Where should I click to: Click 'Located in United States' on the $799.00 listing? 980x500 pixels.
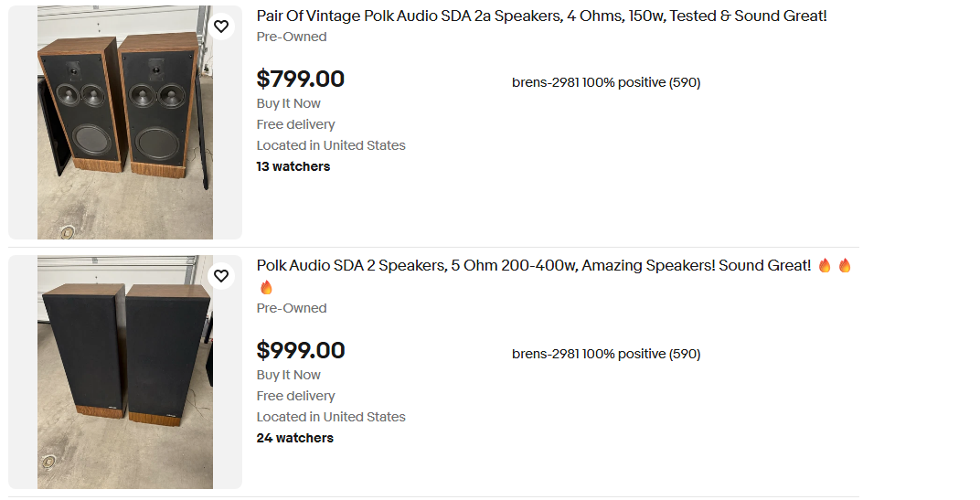(x=331, y=146)
